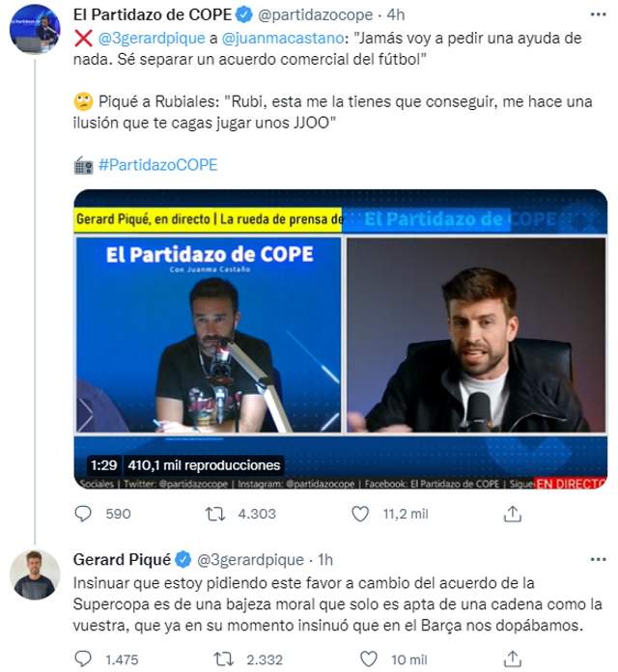Open more options on COPE tweet
Screen dimensions: 618x672
[599, 14]
